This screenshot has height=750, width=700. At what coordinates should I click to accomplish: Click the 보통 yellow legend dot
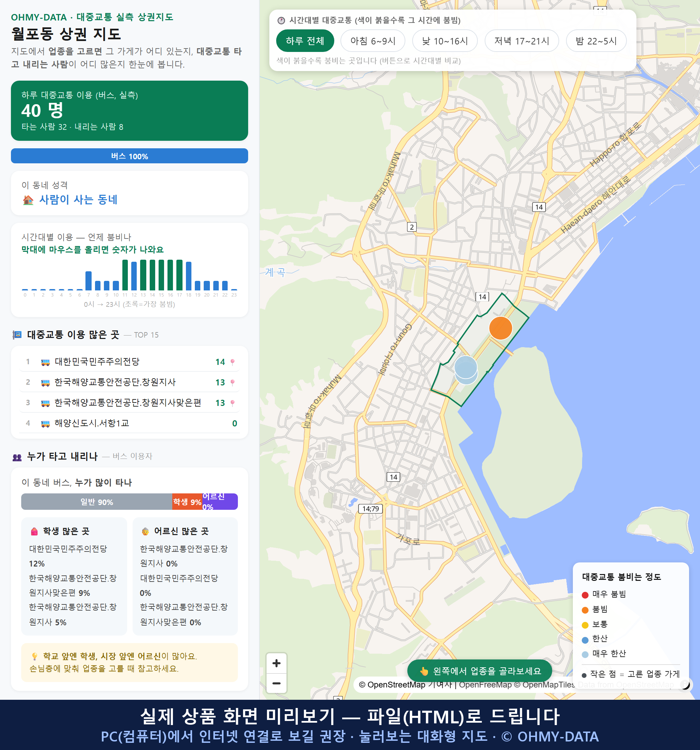585,625
